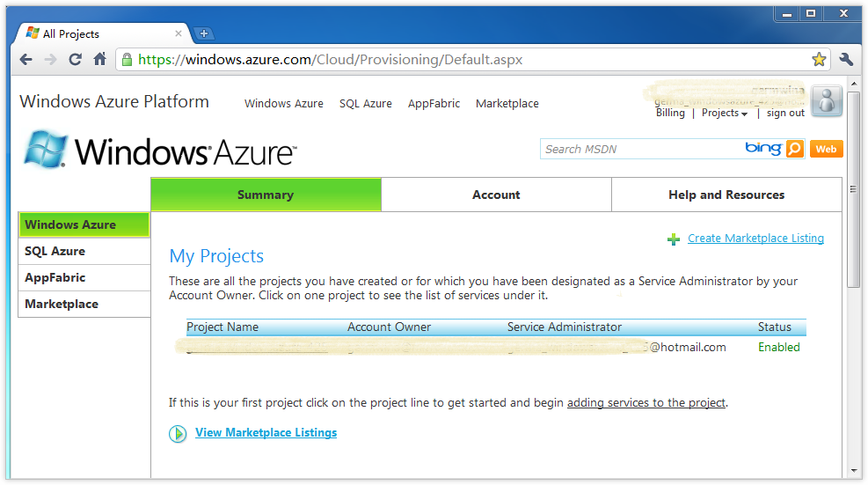Image resolution: width=868 pixels, height=485 pixels.
Task: Click the Bing search magnifier button
Action: (x=795, y=149)
